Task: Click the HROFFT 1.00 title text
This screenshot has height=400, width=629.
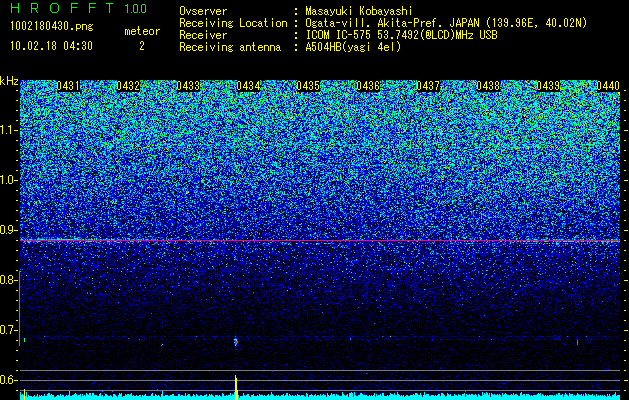Action: point(79,8)
